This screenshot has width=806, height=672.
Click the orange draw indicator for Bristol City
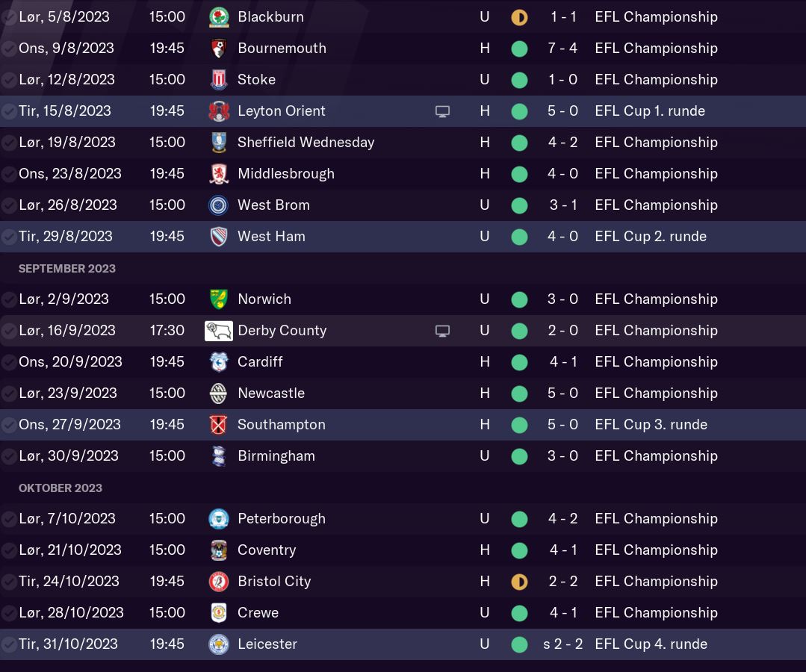tap(519, 582)
